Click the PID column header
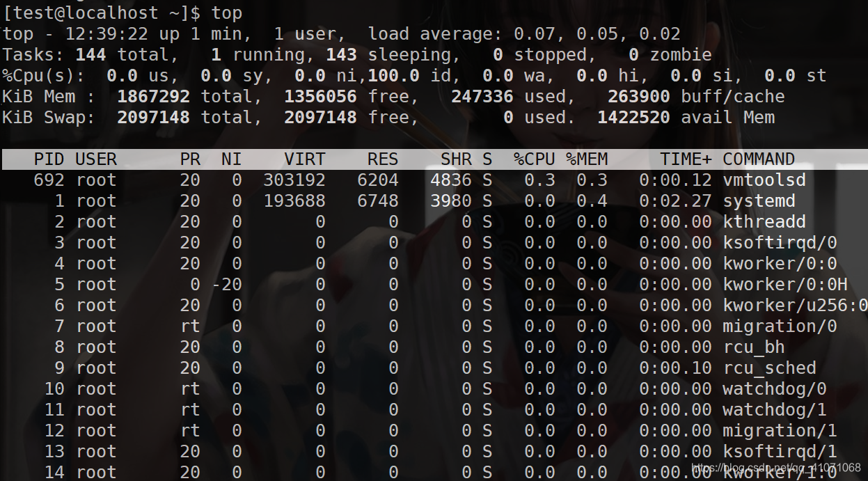Viewport: 868px width, 481px height. point(49,159)
